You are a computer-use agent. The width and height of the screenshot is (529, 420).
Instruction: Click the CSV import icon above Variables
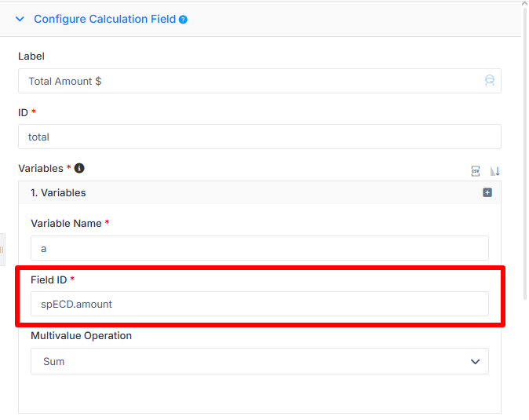point(476,171)
